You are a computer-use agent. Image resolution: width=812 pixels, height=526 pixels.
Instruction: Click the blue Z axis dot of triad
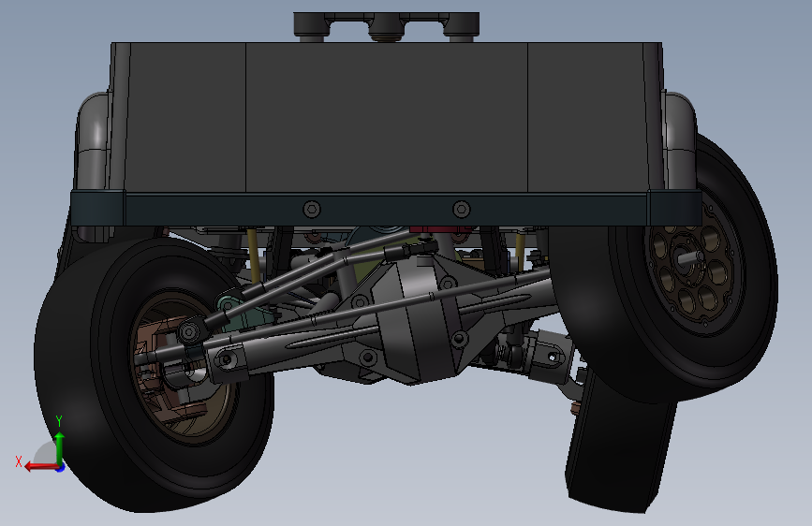[x=61, y=468]
